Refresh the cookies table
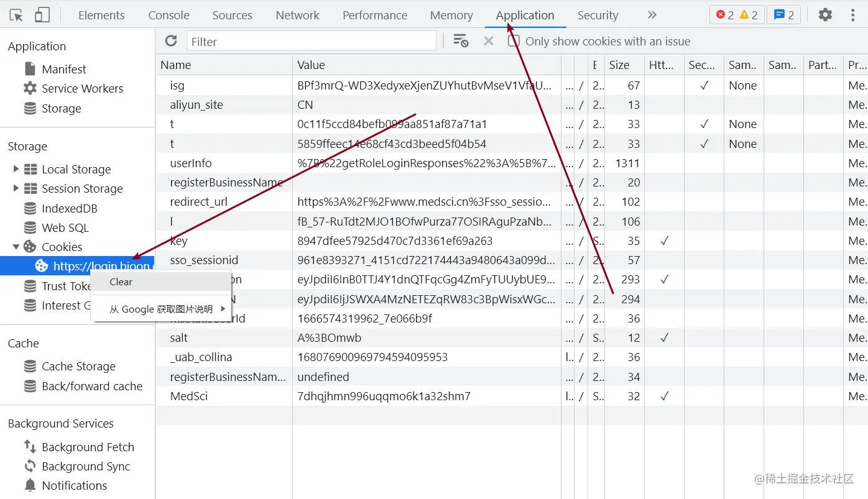The width and height of the screenshot is (868, 499). pos(171,41)
